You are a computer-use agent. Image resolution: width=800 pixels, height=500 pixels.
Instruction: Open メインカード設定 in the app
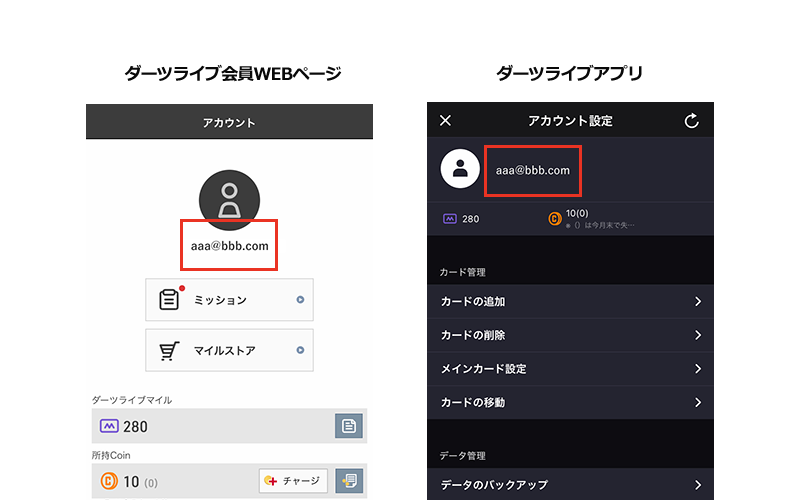point(570,369)
